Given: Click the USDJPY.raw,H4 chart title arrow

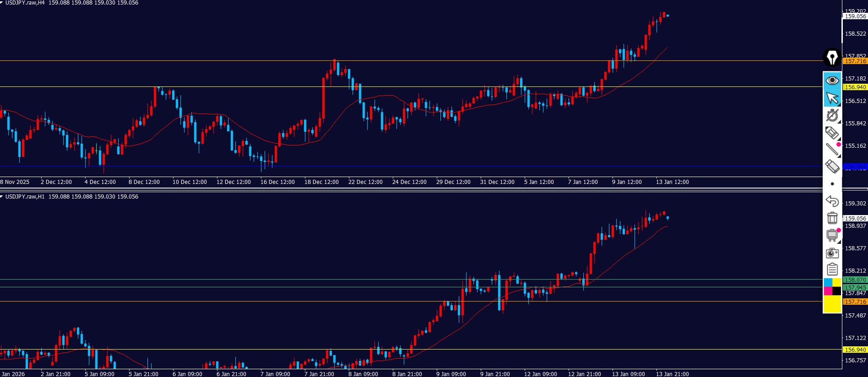Looking at the screenshot, I should tap(2, 3).
